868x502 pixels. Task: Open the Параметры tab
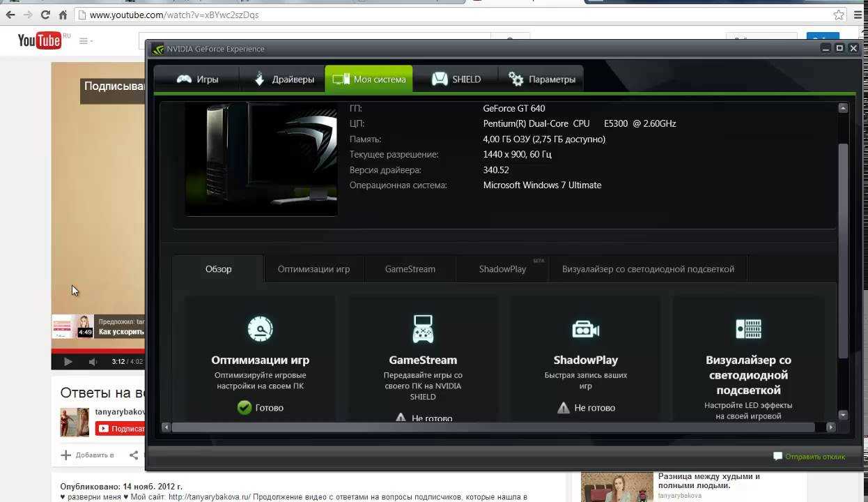point(542,79)
